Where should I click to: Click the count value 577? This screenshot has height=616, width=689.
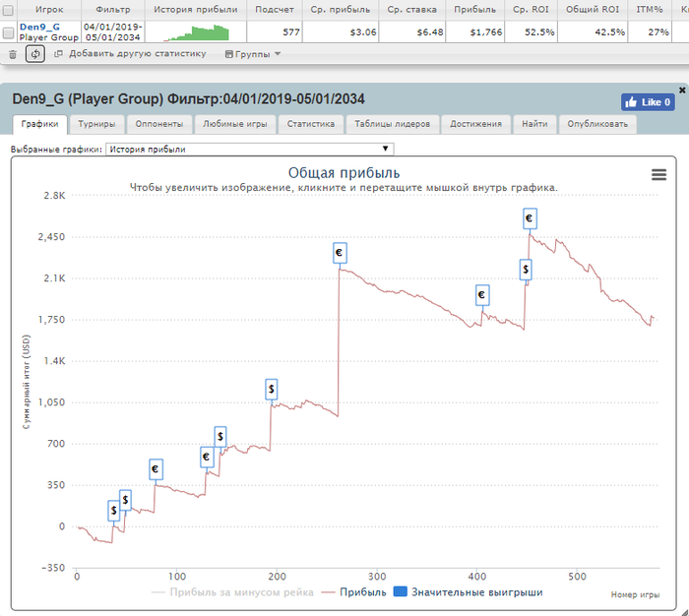(291, 32)
